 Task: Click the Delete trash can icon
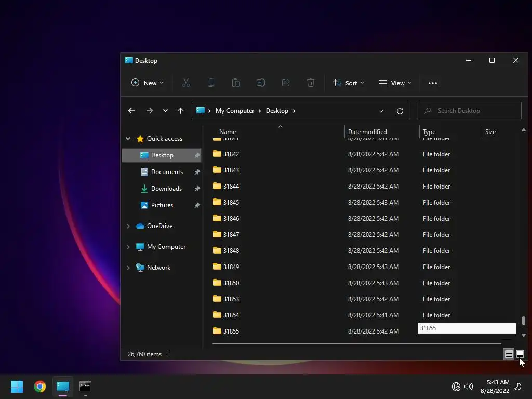pyautogui.click(x=311, y=83)
